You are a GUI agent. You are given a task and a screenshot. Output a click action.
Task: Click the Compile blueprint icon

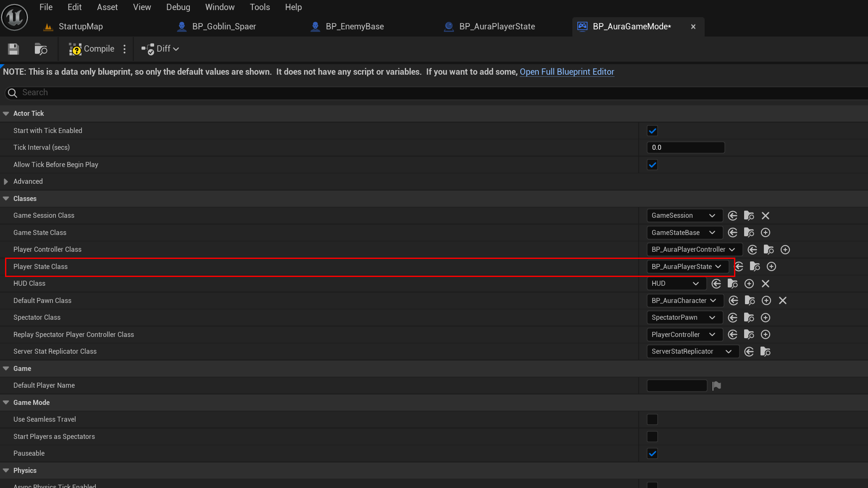point(75,49)
